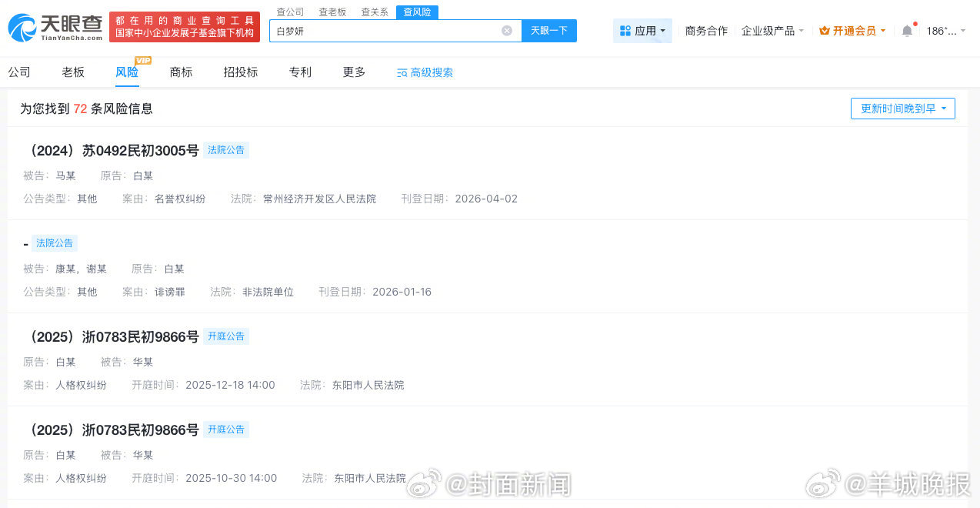The width and height of the screenshot is (980, 508).
Task: Click the court value 非法院单位
Action: coord(268,292)
